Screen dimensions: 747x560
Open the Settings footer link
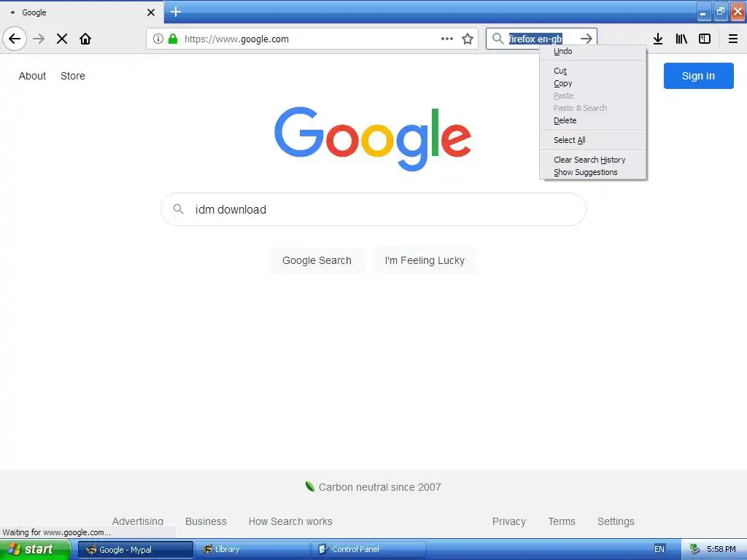pyautogui.click(x=616, y=521)
